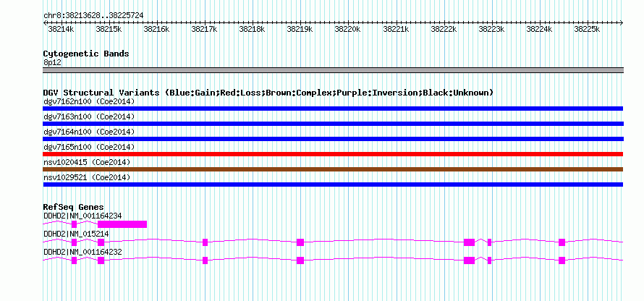Open the DDHD2|NM_015214 transcript label

click(76, 234)
